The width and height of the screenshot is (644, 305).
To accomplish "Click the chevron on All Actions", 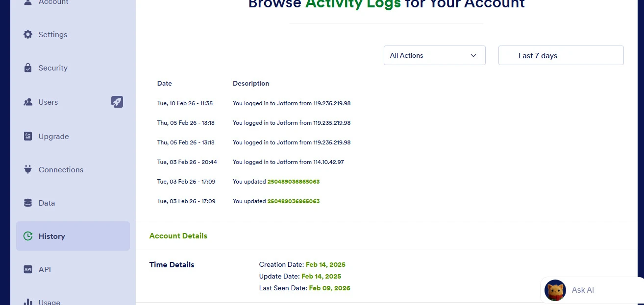I will coord(473,55).
